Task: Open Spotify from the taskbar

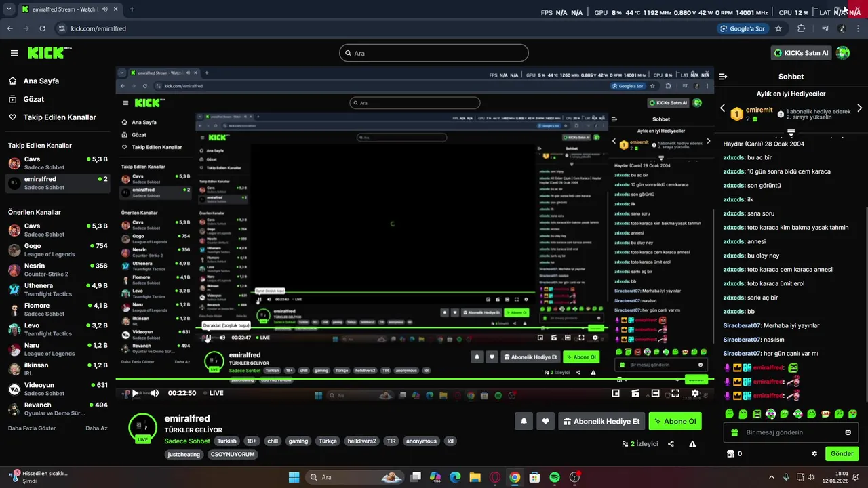Action: [555, 477]
